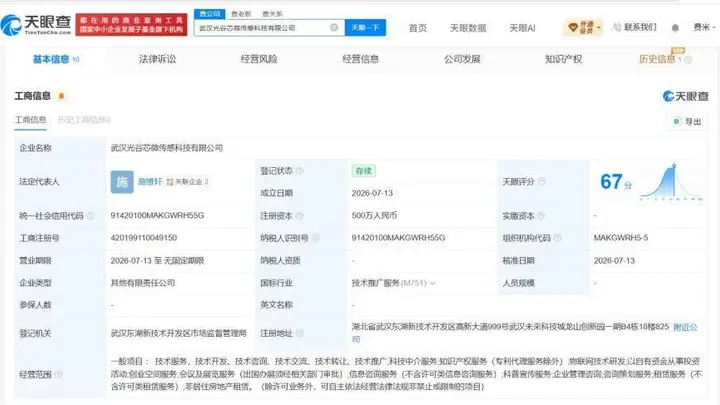Click the phone icon beside 联系我们

(x=617, y=28)
